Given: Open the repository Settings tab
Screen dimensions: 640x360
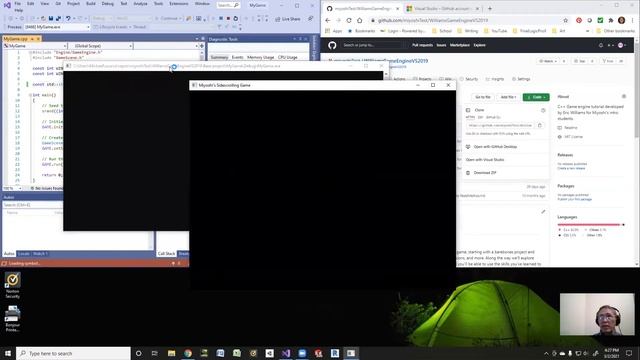Looking at the screenshot, I should point(521,79).
